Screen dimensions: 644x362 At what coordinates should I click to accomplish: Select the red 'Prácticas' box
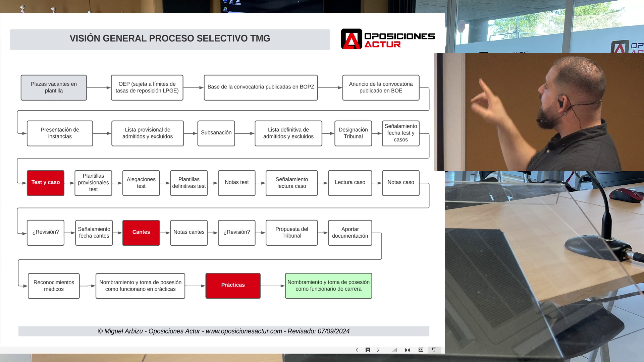pos(233,286)
